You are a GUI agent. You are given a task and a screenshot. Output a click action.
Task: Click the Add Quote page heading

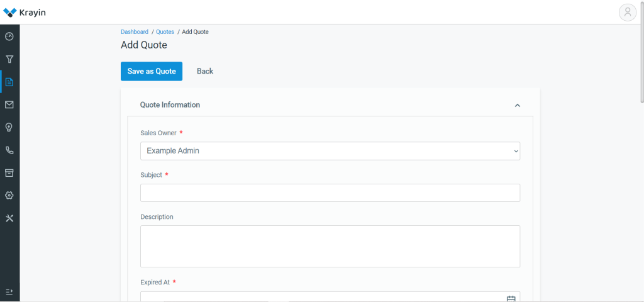(144, 45)
